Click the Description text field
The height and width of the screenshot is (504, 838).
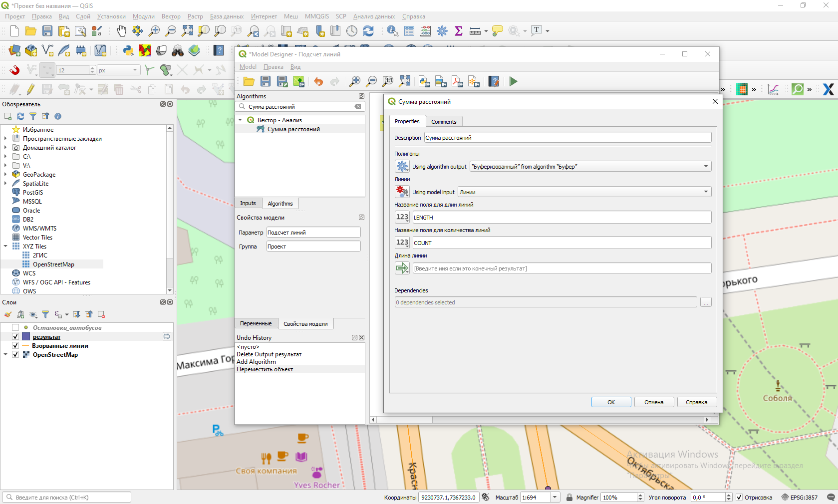coord(567,138)
